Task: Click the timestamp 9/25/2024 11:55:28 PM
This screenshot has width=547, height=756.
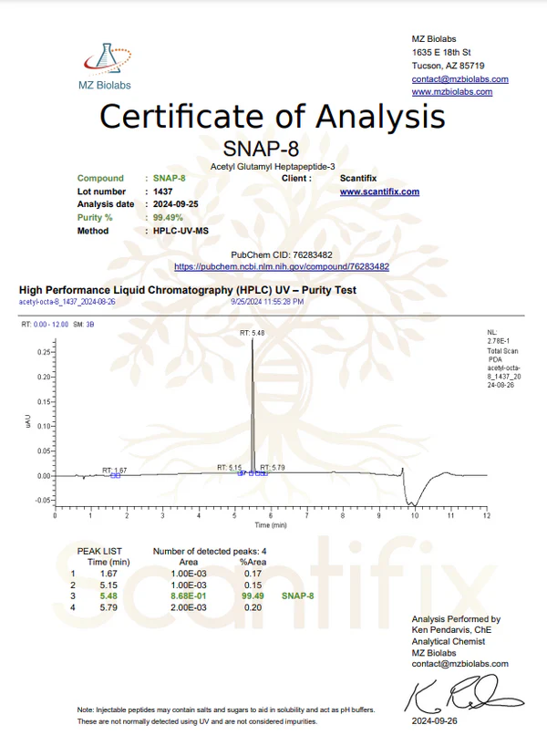Action: point(267,301)
